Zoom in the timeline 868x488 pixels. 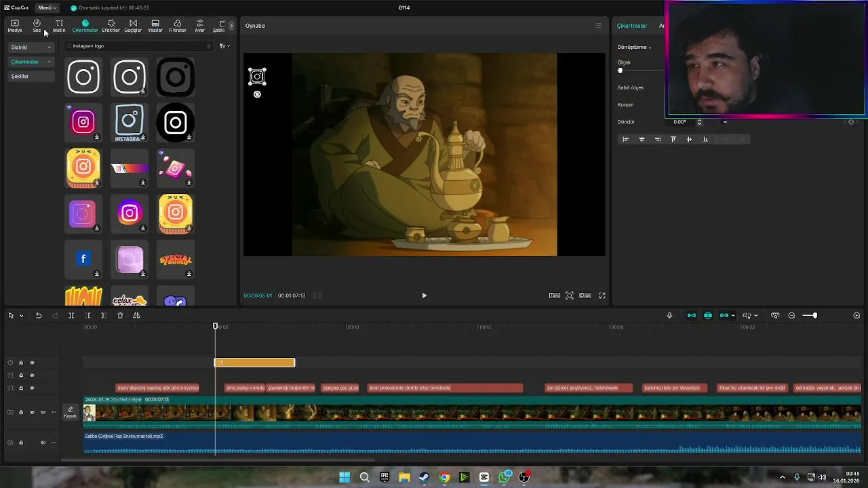pos(856,315)
